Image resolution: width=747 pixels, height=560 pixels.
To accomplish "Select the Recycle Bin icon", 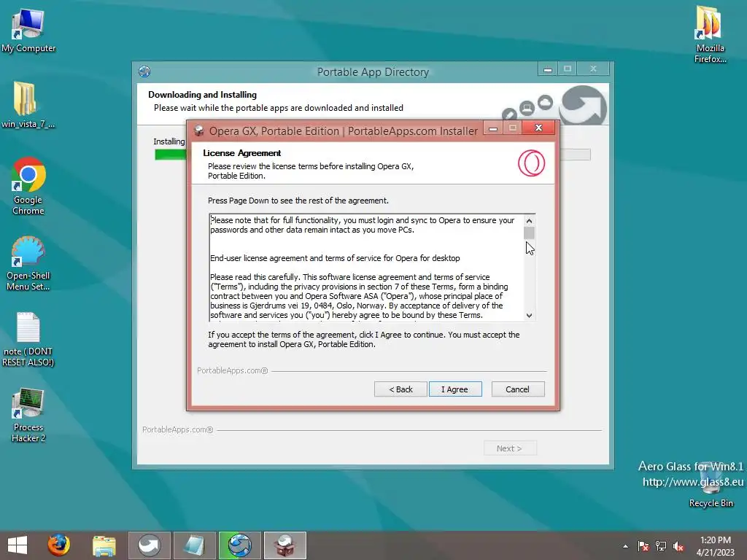I will point(711,485).
